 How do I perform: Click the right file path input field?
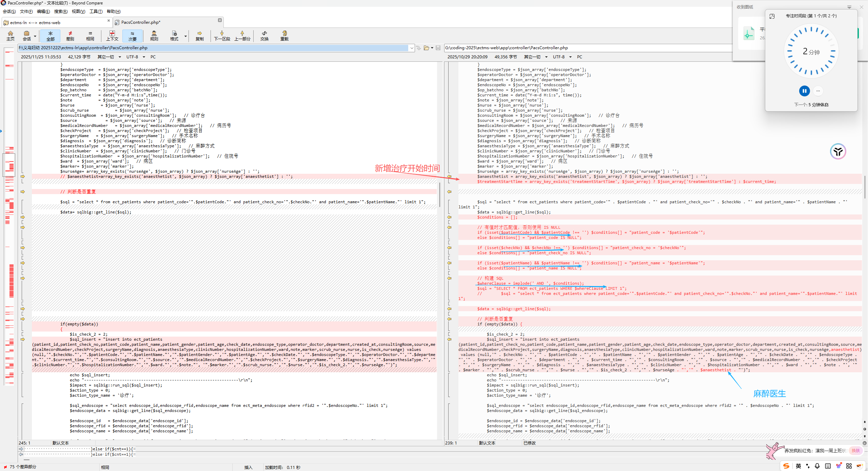pos(588,48)
